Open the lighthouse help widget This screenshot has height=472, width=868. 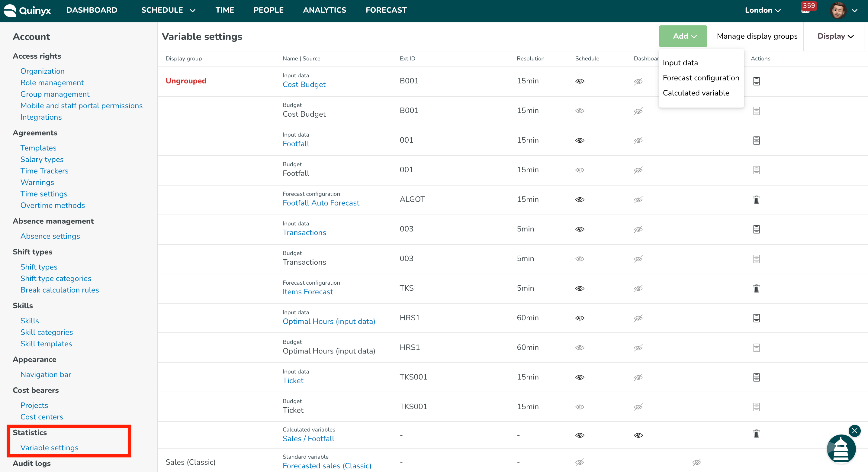(x=841, y=449)
